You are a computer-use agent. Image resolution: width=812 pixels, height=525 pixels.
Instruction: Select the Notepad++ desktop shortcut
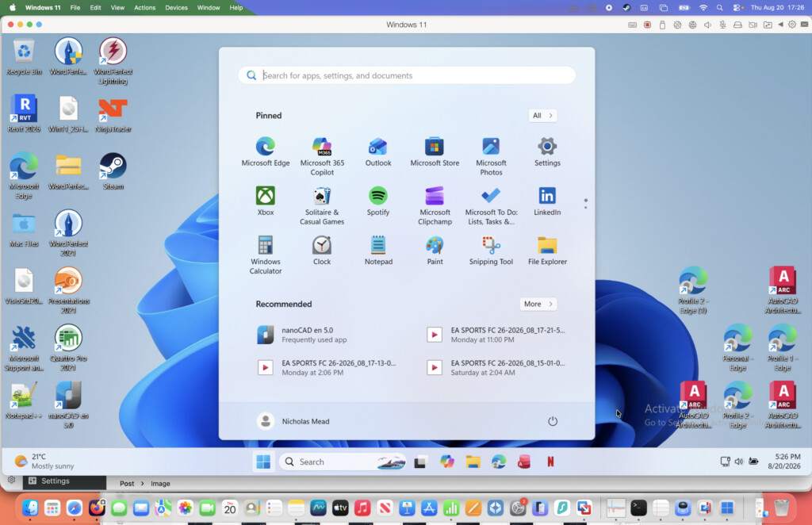[24, 400]
